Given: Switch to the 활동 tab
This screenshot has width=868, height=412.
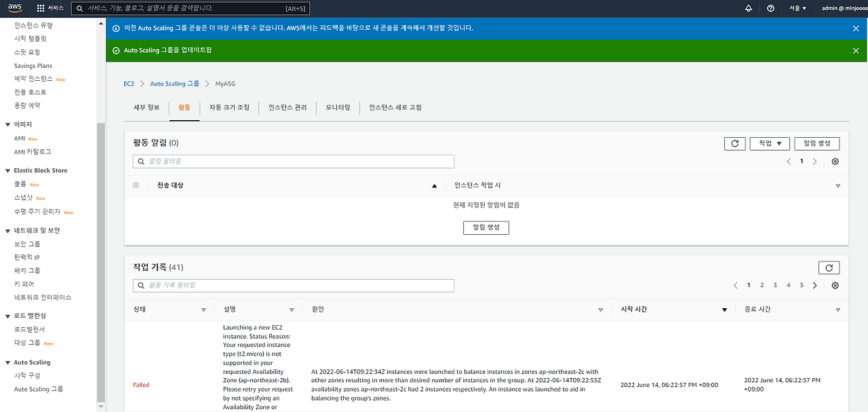Looking at the screenshot, I should 184,107.
